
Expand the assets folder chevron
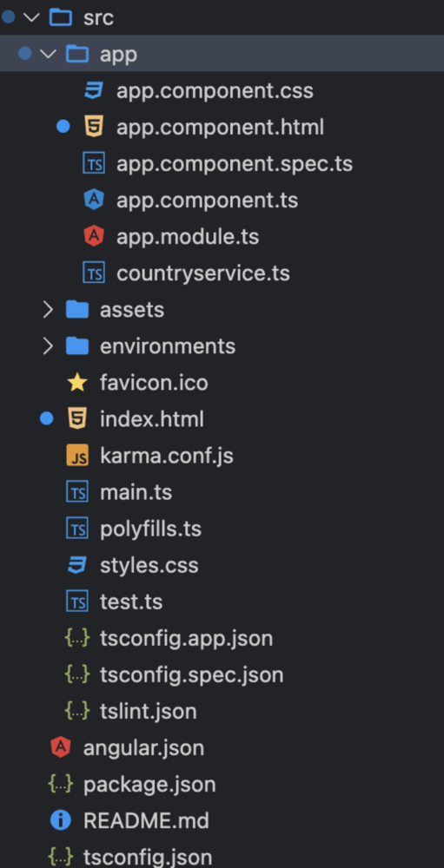point(49,310)
